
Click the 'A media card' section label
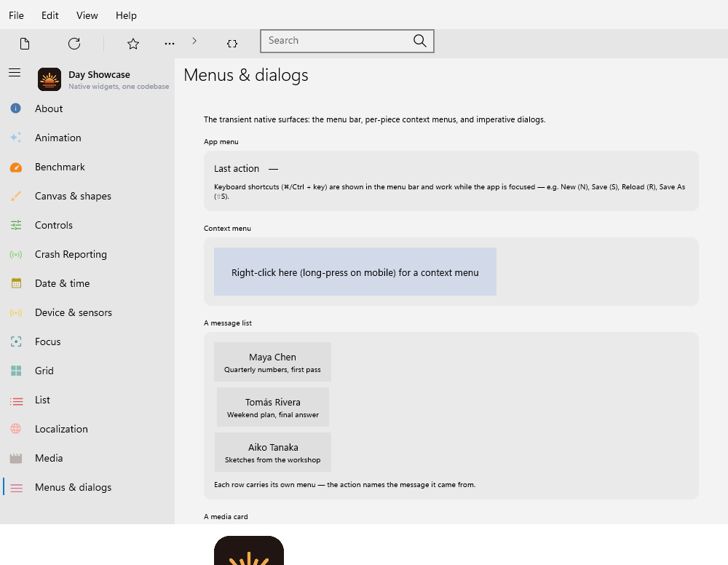pyautogui.click(x=226, y=517)
